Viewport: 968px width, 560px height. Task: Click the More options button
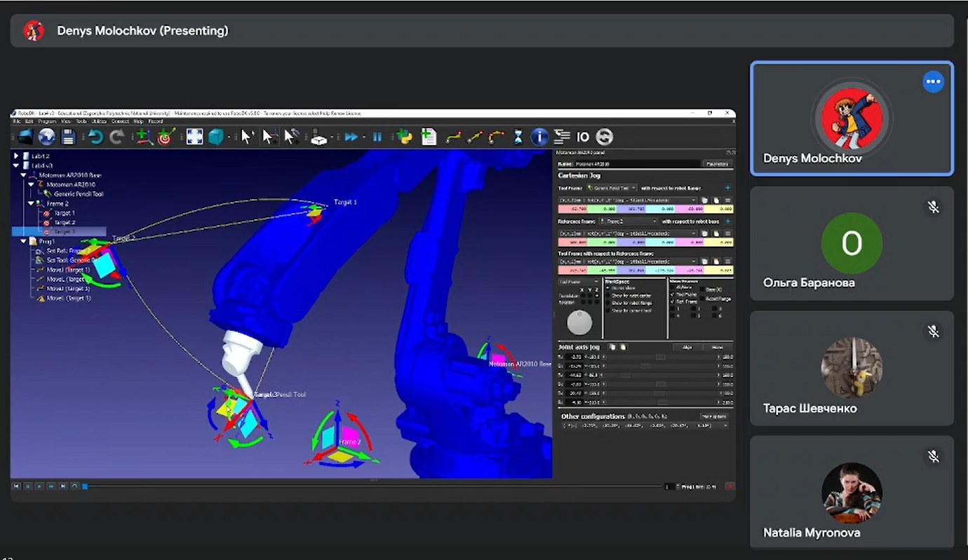[x=713, y=416]
